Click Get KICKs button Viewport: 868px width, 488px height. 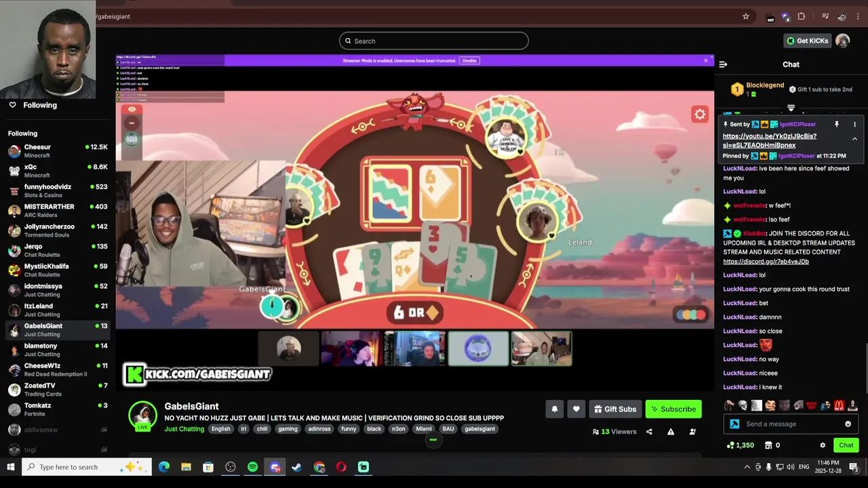[807, 41]
